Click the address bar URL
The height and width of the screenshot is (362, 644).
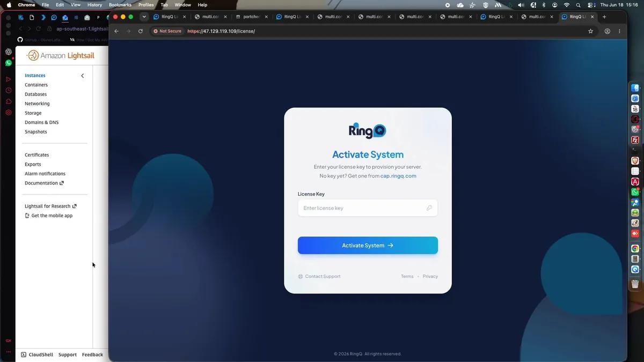(221, 31)
